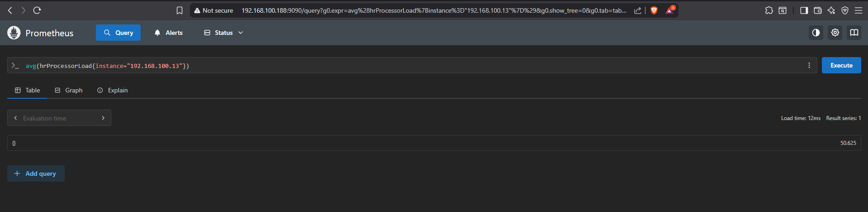This screenshot has height=212, width=868.
Task: Go to the Query page
Action: (x=118, y=33)
